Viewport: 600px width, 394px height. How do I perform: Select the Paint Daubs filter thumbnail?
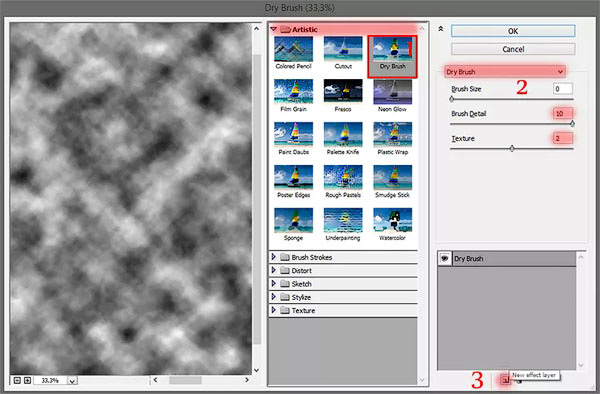293,135
